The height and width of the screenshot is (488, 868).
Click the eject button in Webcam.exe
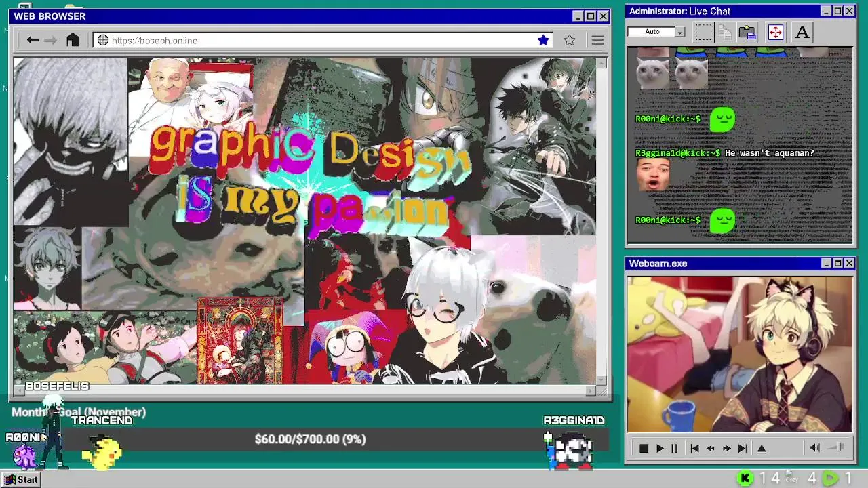point(762,448)
